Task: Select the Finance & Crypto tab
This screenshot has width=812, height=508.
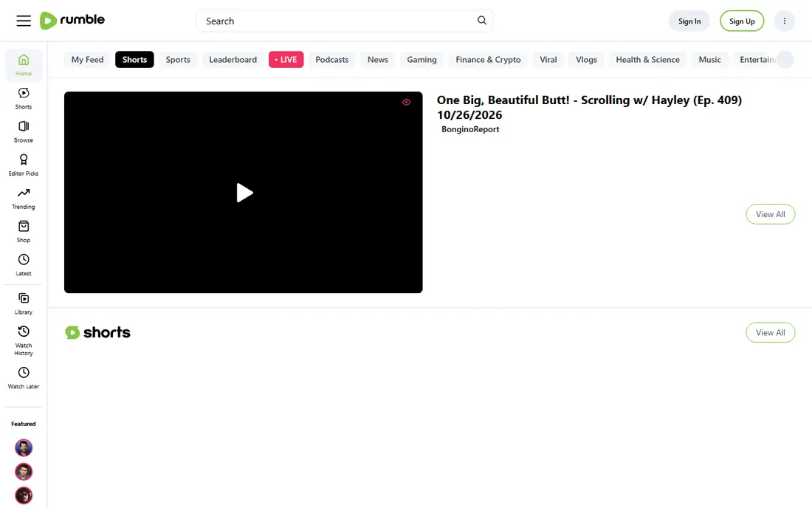Action: coord(489,60)
